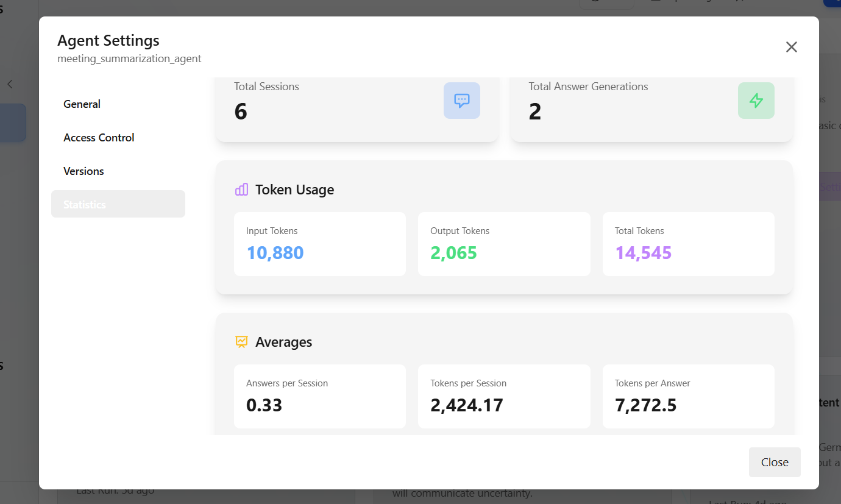Select the Tokens per Session card
Viewport: 841px width, 504px height.
pos(504,396)
